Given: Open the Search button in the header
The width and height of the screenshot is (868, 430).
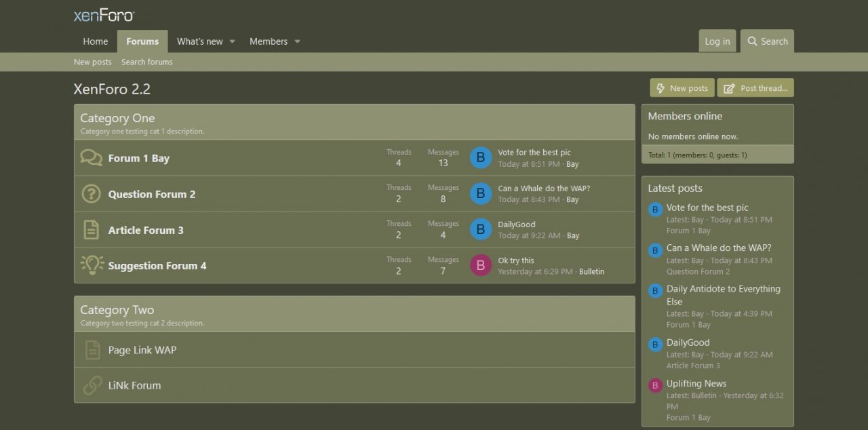Looking at the screenshot, I should [x=767, y=41].
